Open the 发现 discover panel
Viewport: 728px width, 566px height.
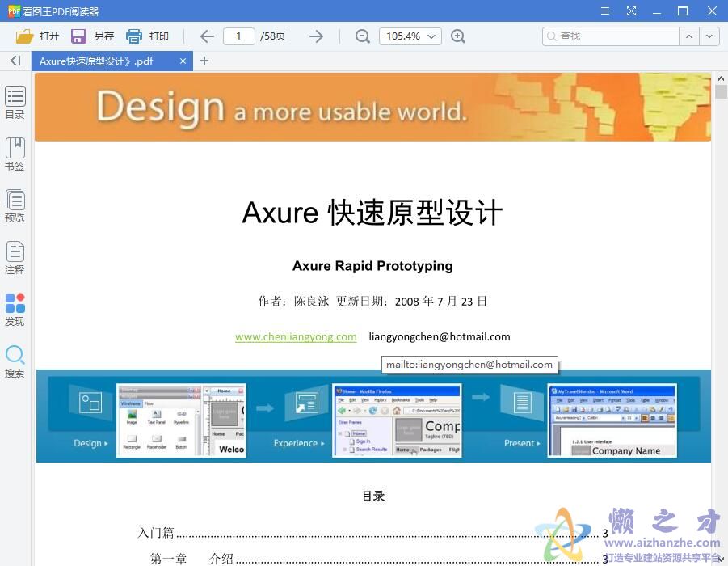pyautogui.click(x=15, y=310)
